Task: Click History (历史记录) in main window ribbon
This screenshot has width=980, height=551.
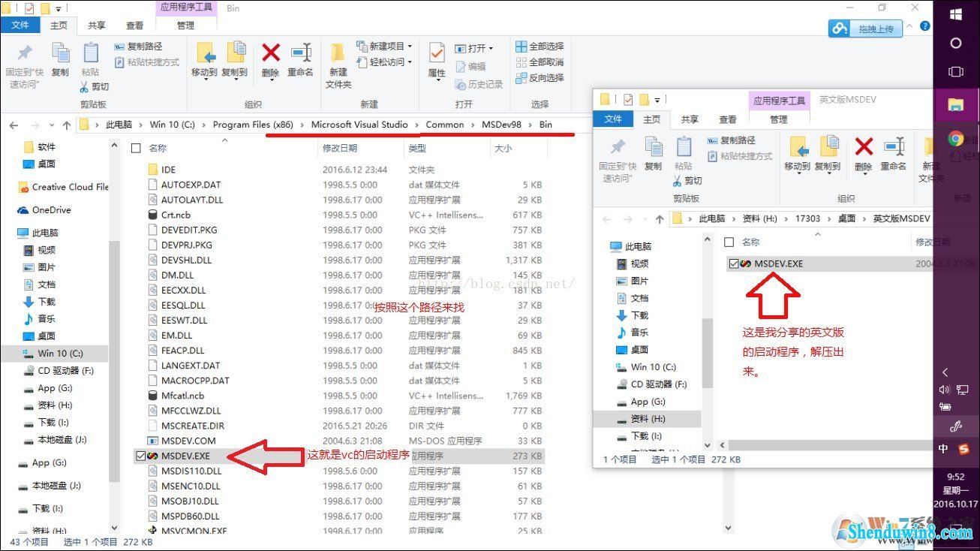Action: [x=479, y=84]
